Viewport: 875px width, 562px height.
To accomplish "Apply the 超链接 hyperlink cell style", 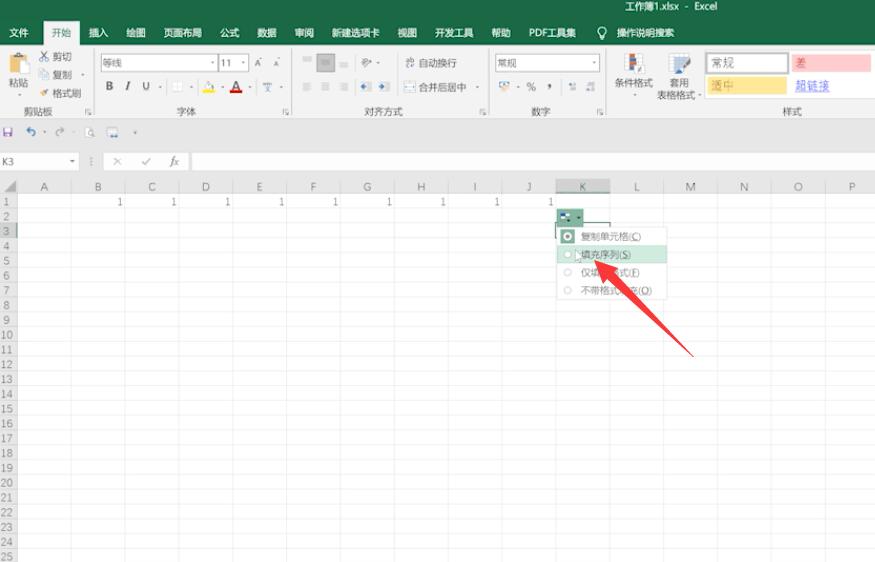I will [x=831, y=85].
